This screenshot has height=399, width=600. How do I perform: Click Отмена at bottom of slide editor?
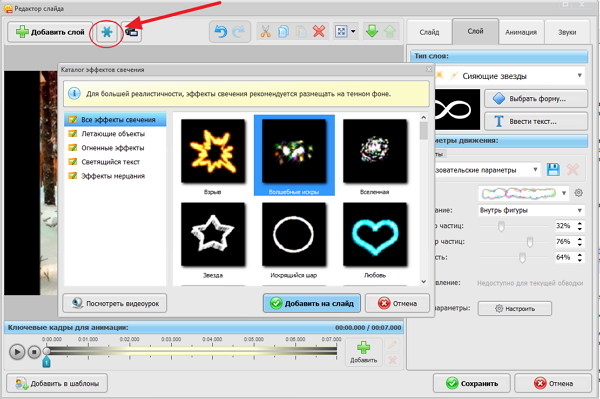[553, 383]
